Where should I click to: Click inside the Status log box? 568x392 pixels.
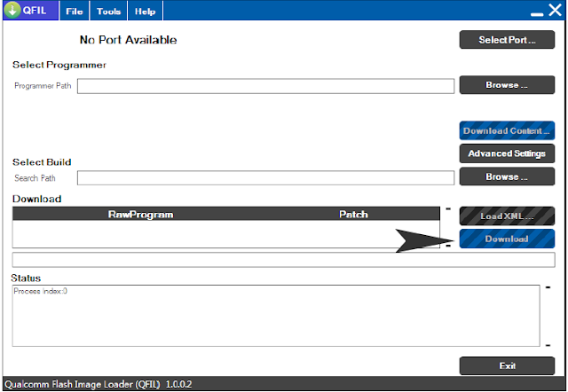tap(276, 316)
